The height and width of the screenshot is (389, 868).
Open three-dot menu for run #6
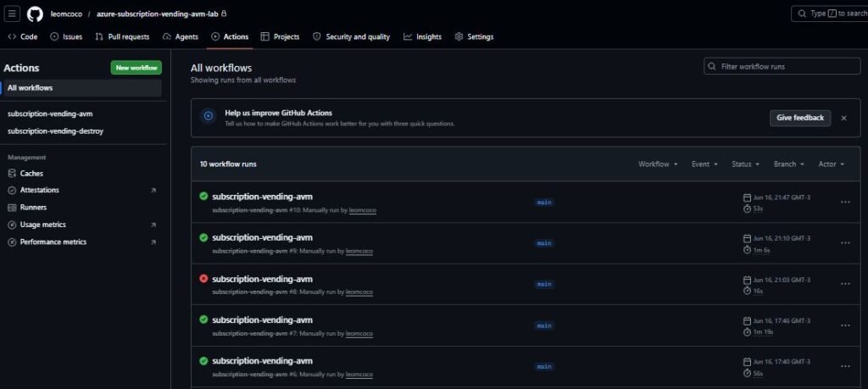(x=845, y=366)
